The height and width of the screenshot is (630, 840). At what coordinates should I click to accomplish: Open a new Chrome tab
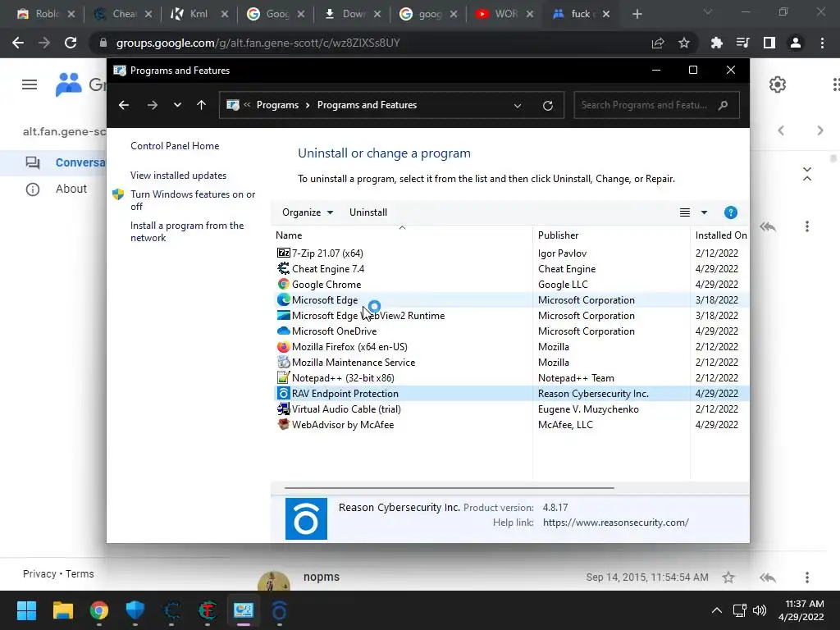click(x=637, y=14)
